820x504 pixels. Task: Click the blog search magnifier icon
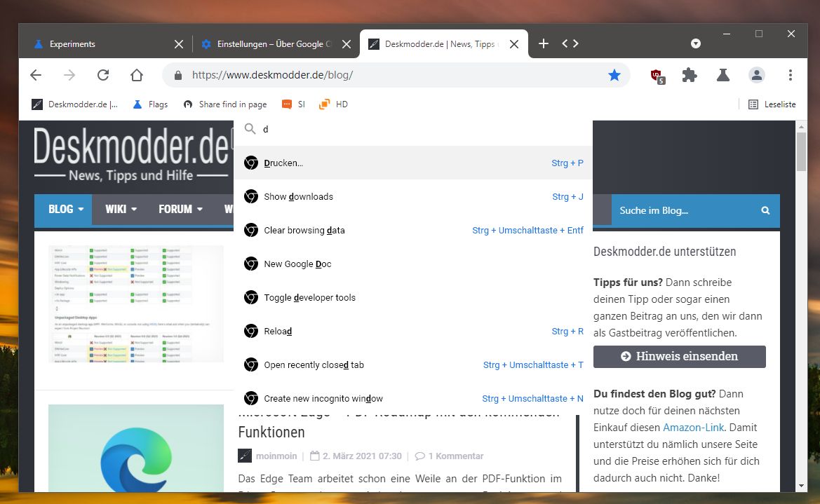point(765,210)
